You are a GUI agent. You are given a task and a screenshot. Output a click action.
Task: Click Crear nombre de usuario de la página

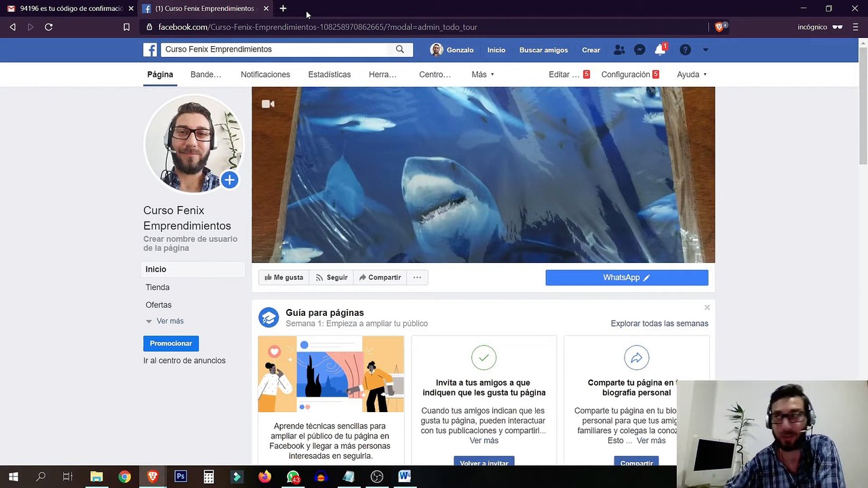click(x=190, y=243)
